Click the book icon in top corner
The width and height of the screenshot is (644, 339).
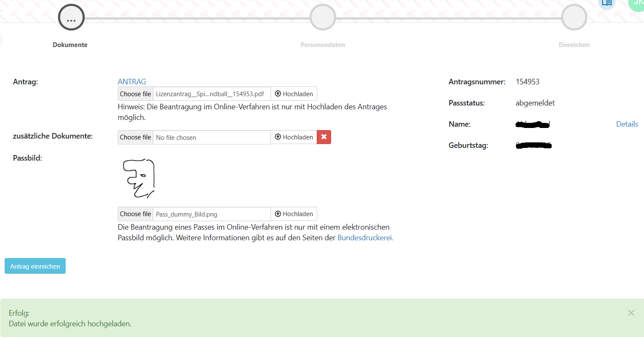pos(606,3)
